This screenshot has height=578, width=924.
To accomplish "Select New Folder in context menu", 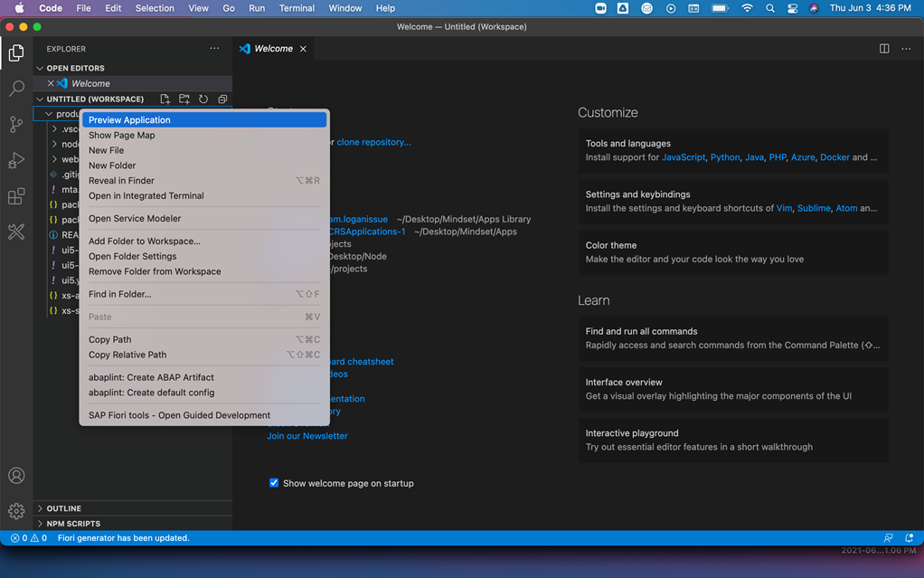I will [x=204, y=166].
